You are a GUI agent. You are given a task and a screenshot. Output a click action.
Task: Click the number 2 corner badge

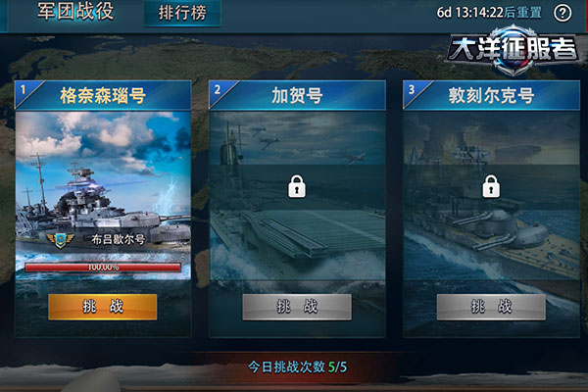coord(218,90)
